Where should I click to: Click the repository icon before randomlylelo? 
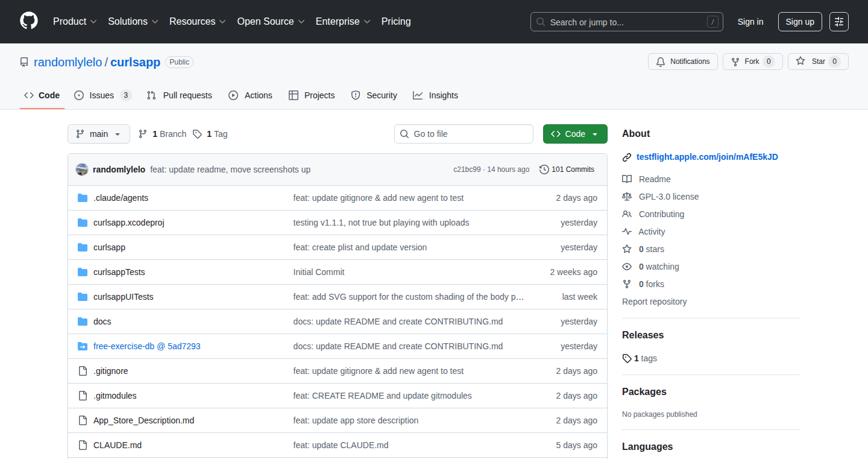click(x=24, y=62)
